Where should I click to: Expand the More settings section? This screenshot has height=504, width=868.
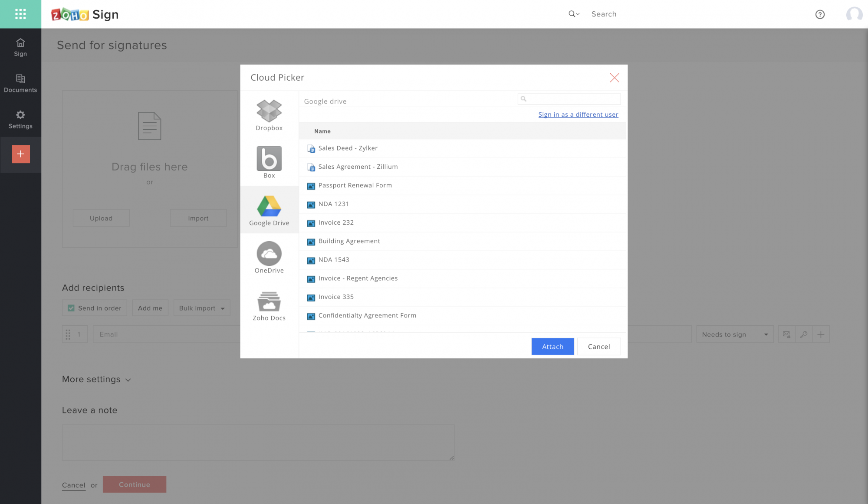(96, 380)
